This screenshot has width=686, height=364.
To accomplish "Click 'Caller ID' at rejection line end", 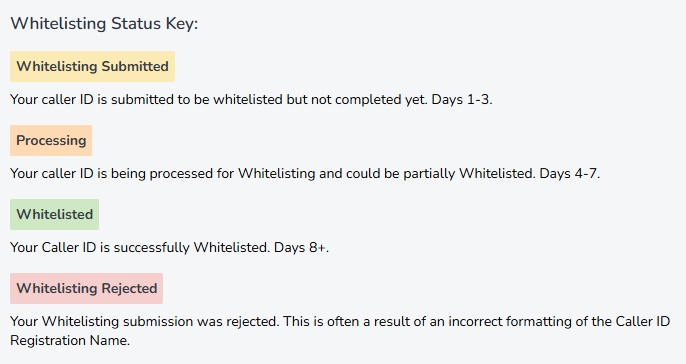I will (x=643, y=322).
